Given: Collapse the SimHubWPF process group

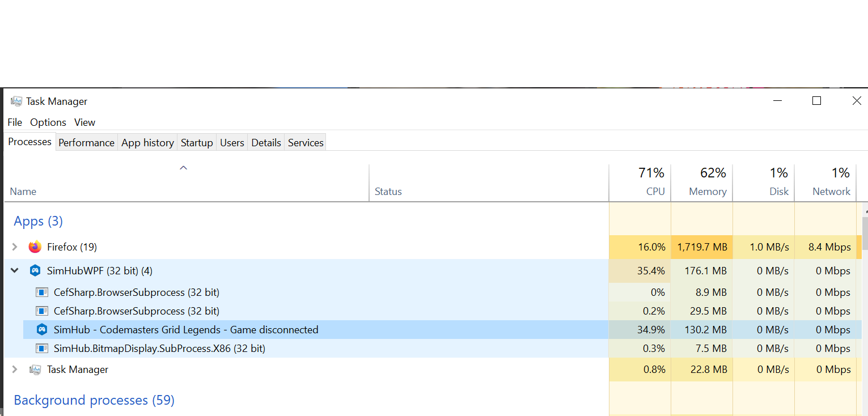Looking at the screenshot, I should [14, 270].
